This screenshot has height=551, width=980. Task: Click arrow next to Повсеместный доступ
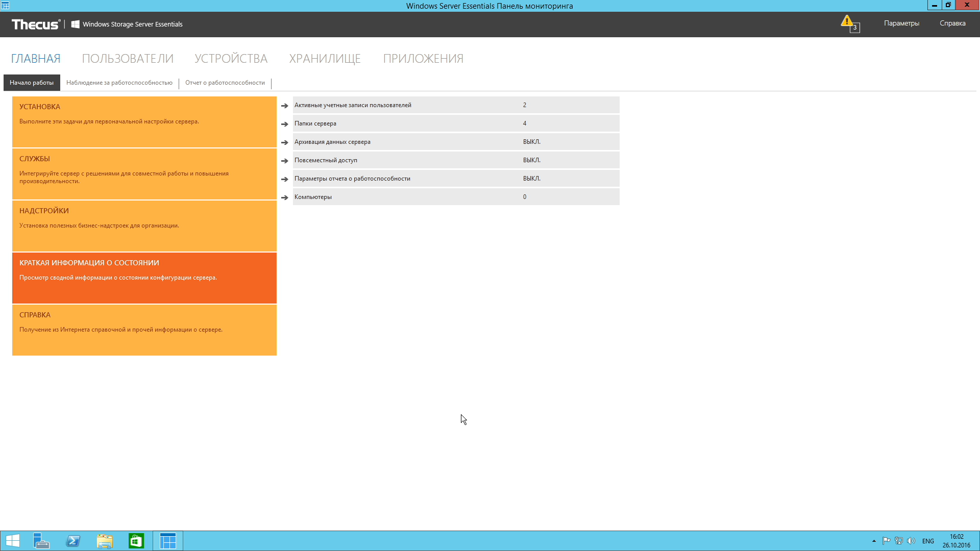[285, 161]
